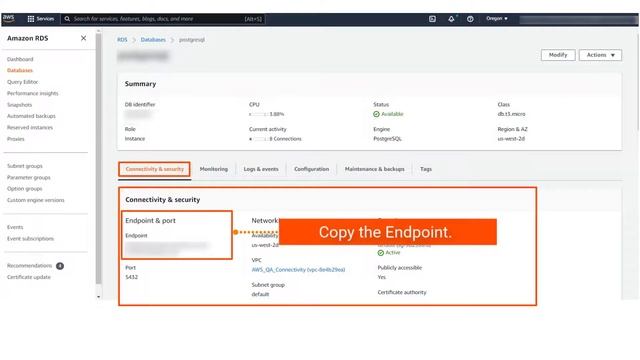Click the CPU usage bar in Summary

coord(258,114)
